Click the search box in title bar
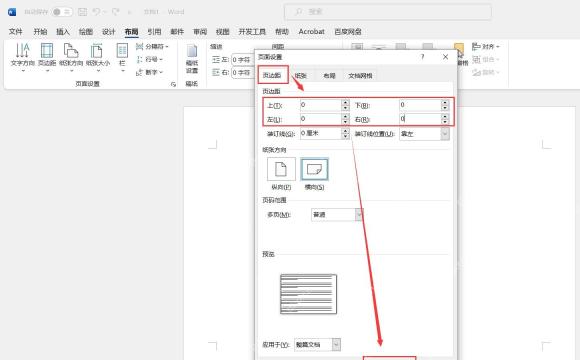The height and width of the screenshot is (360, 580). 388,12
